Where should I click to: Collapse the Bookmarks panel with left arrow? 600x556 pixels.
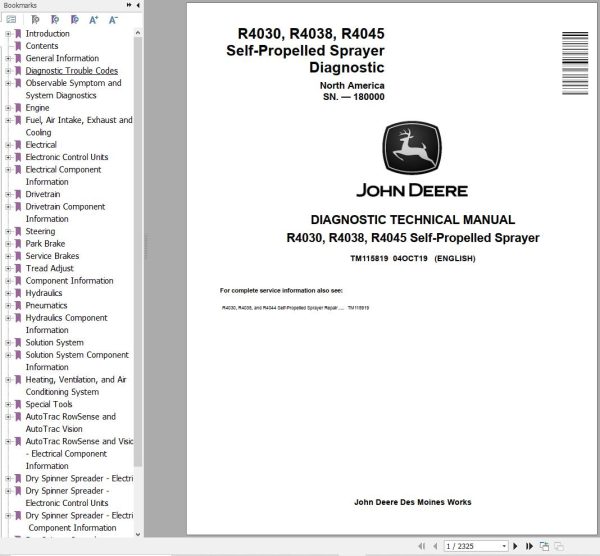coord(138,5)
